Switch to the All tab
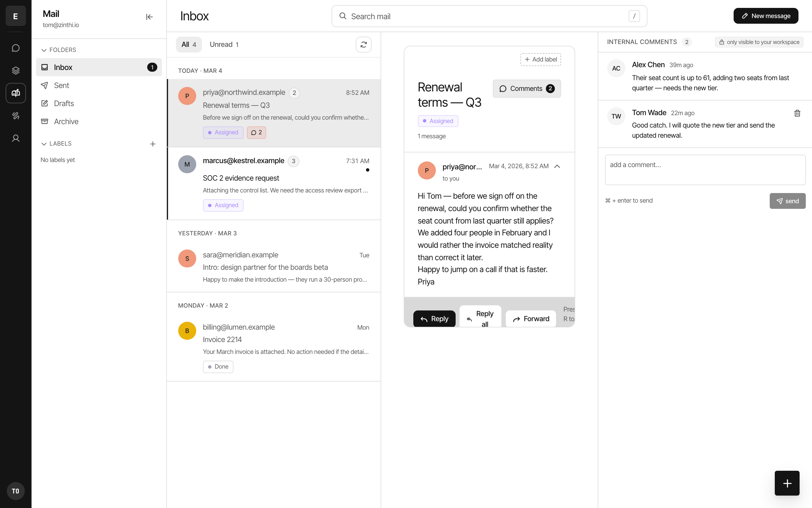The height and width of the screenshot is (508, 812). click(x=189, y=45)
